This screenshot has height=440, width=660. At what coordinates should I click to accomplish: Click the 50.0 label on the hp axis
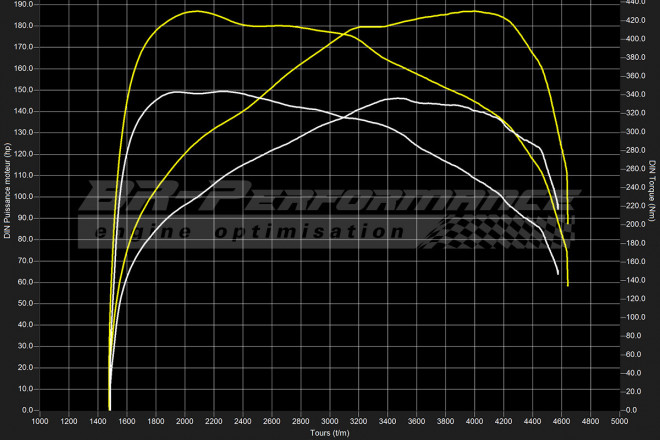(x=24, y=303)
